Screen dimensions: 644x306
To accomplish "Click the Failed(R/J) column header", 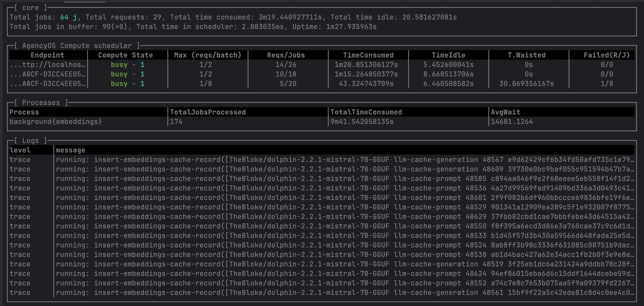I will coord(607,55).
